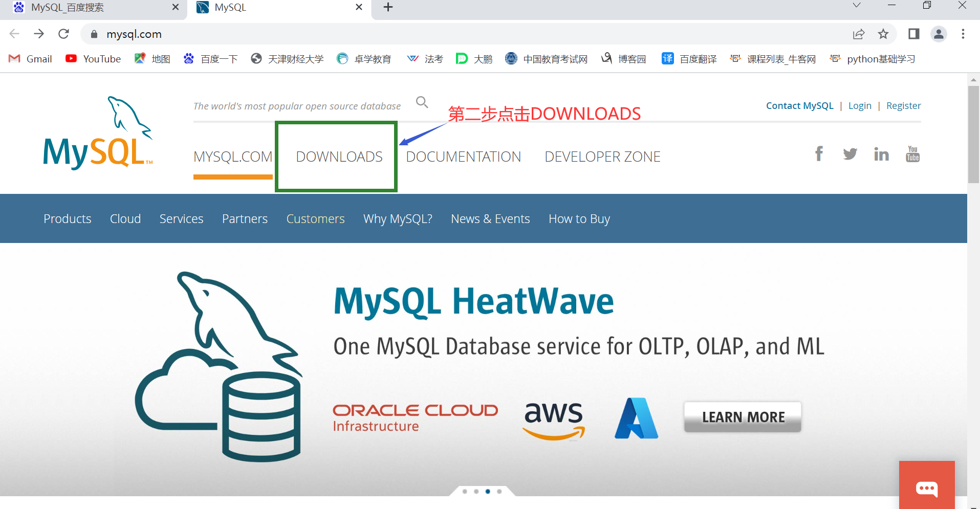
Task: Open MySQL Twitter page icon
Action: pos(850,154)
